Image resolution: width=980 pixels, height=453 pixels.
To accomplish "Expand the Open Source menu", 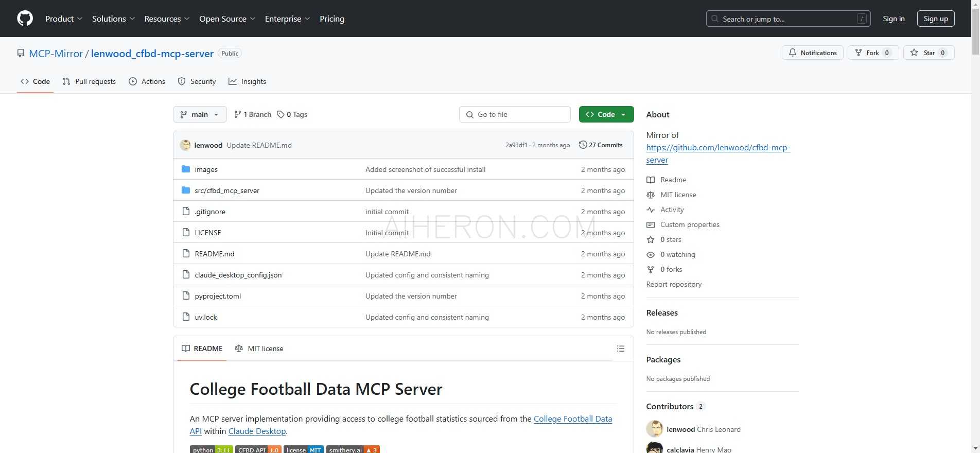I will pos(227,19).
